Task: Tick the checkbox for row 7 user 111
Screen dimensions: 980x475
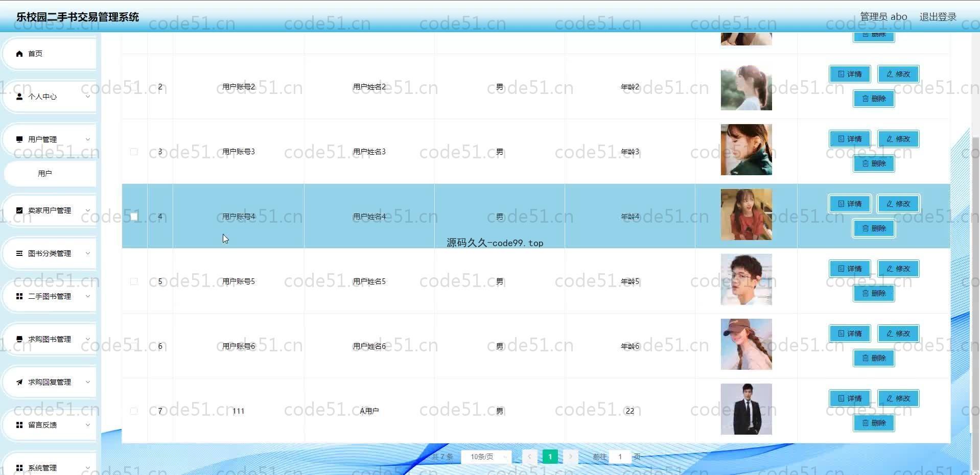Action: pyautogui.click(x=134, y=411)
